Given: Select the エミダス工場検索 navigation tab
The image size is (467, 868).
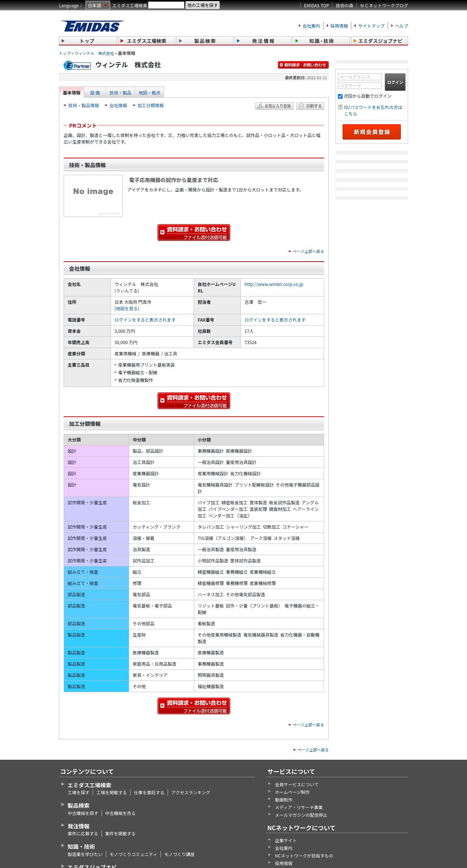Looking at the screenshot, I should [147, 41].
